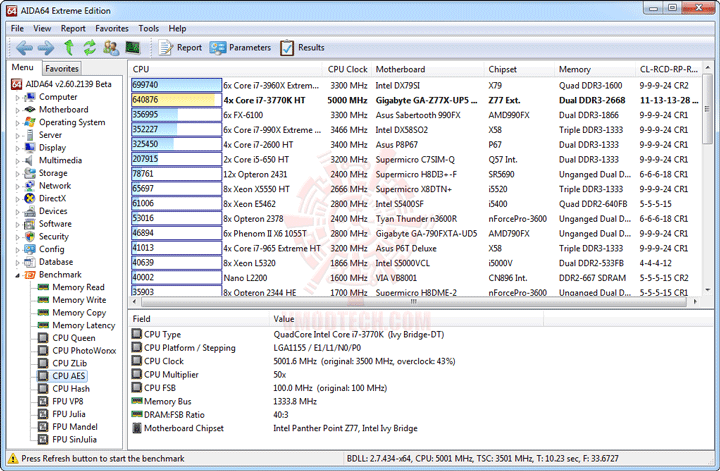Expand the Server tree node
Image resolution: width=720 pixels, height=471 pixels.
[17, 135]
